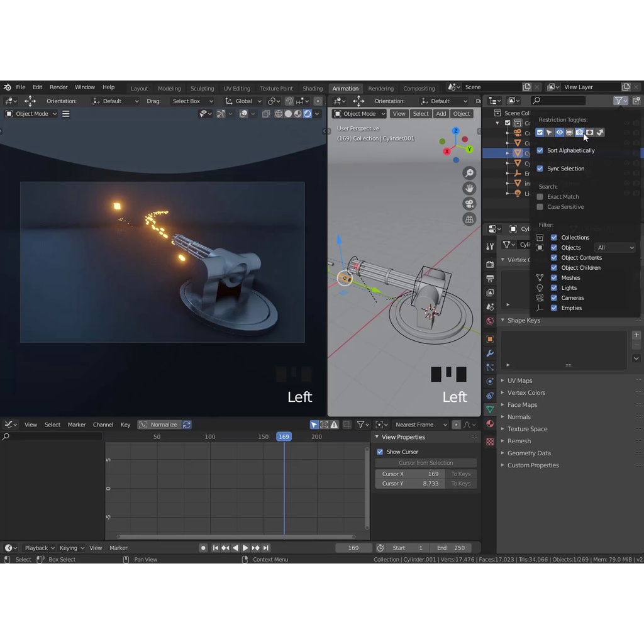Click the zoom magnifier icon in the viewport
The image size is (644, 644).
[469, 173]
